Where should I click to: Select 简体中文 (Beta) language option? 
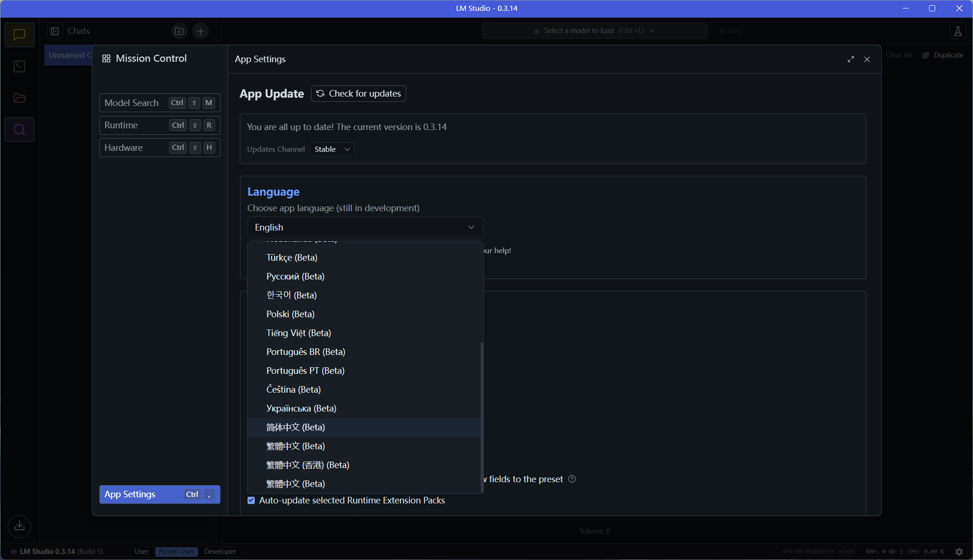(x=296, y=428)
